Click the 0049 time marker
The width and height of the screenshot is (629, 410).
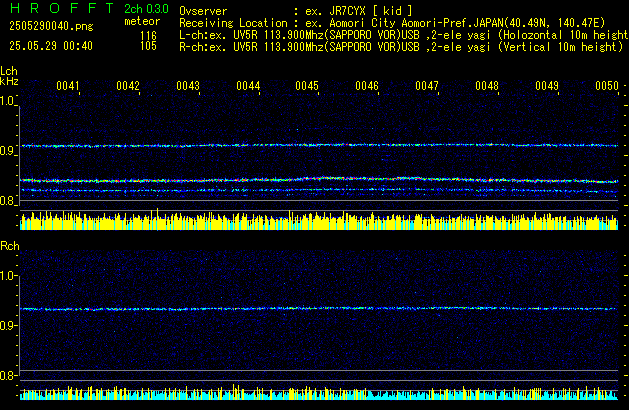(x=547, y=86)
